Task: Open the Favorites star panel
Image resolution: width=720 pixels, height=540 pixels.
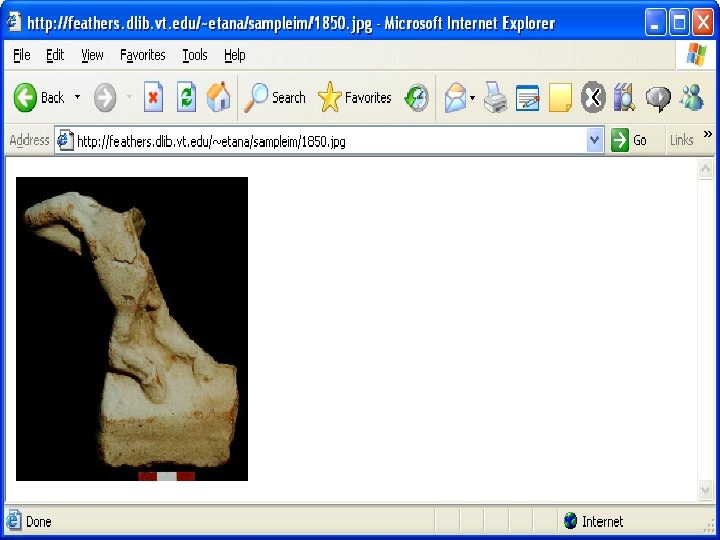Action: click(x=354, y=97)
